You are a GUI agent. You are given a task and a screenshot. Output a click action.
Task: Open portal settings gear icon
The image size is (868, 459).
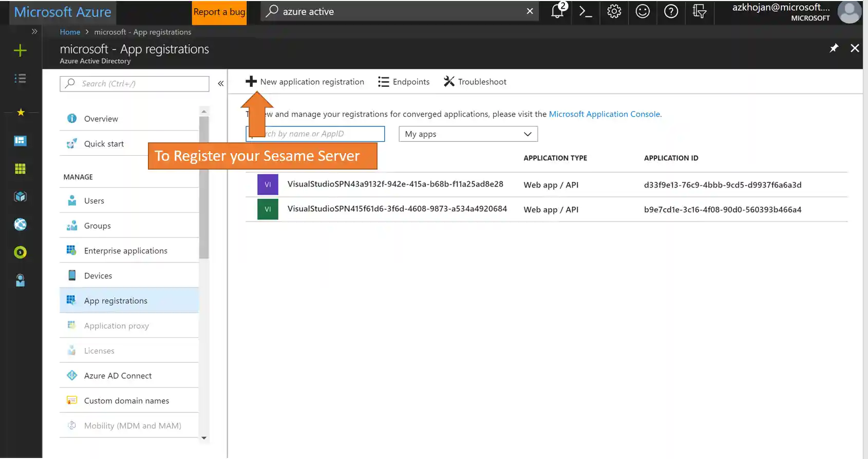tap(614, 11)
